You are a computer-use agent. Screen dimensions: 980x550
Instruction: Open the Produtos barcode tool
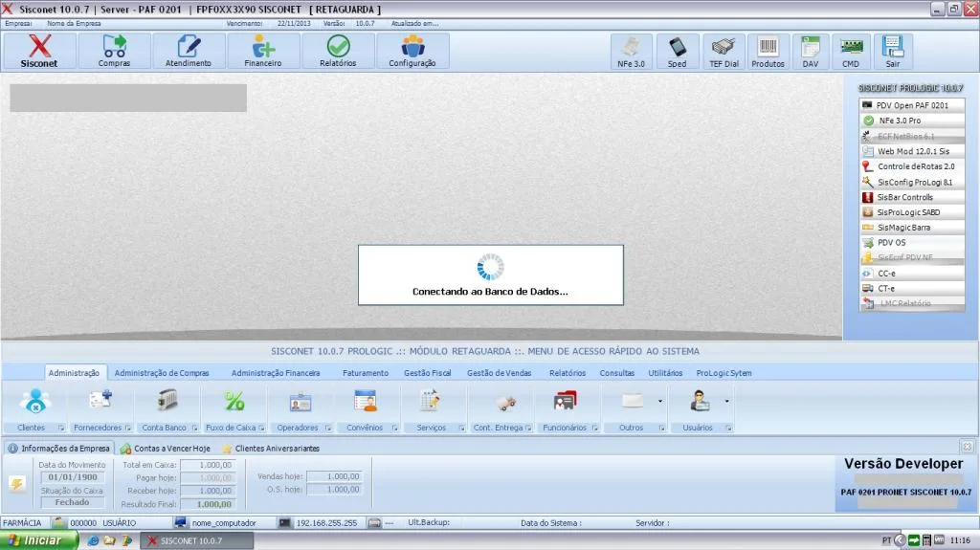[768, 52]
